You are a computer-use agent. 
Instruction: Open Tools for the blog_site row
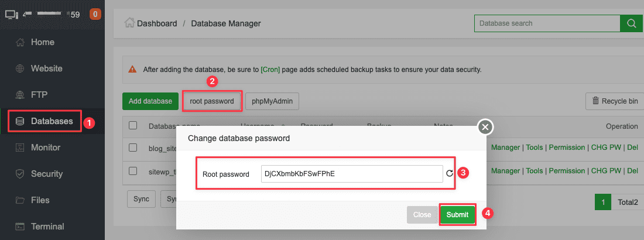535,147
